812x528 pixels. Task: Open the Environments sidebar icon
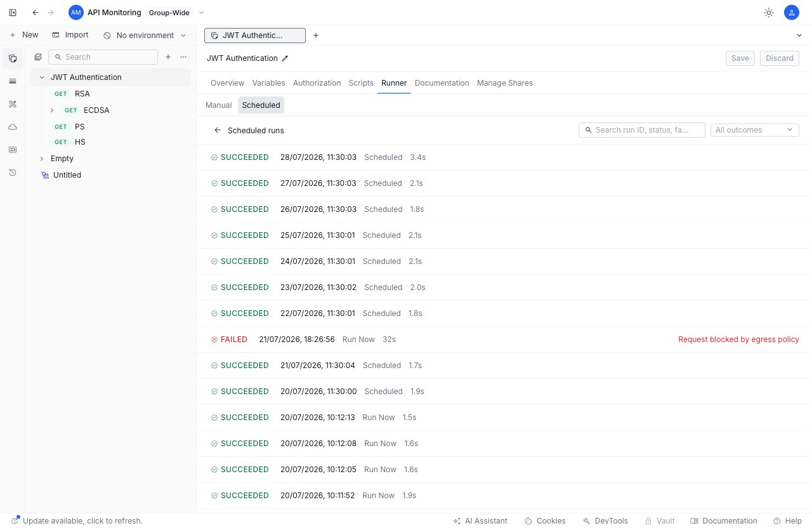[x=13, y=81]
